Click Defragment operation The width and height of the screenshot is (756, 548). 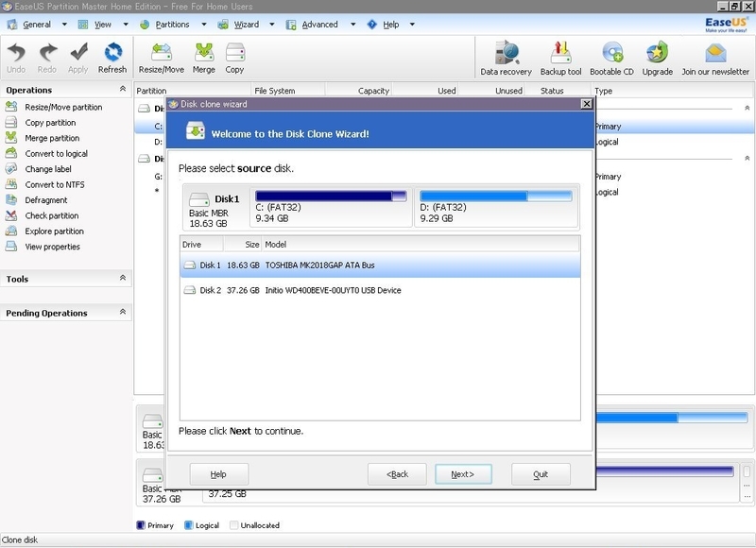[x=36, y=199]
